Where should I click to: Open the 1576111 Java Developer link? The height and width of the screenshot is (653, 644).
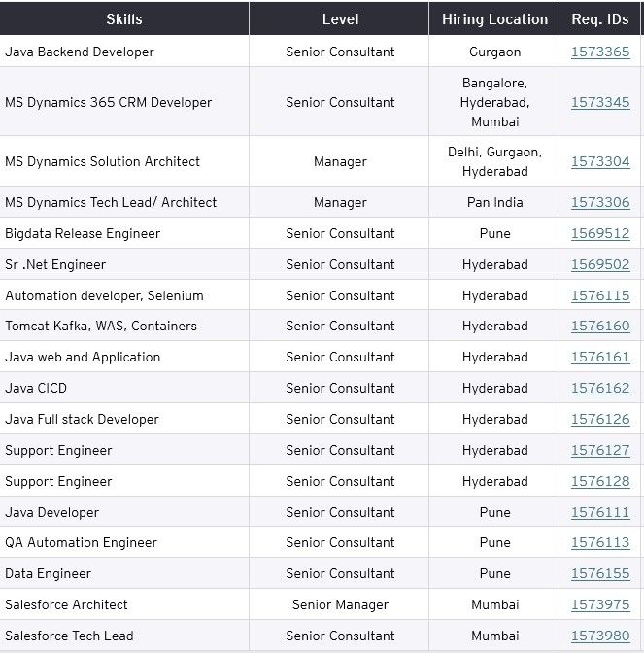point(600,512)
